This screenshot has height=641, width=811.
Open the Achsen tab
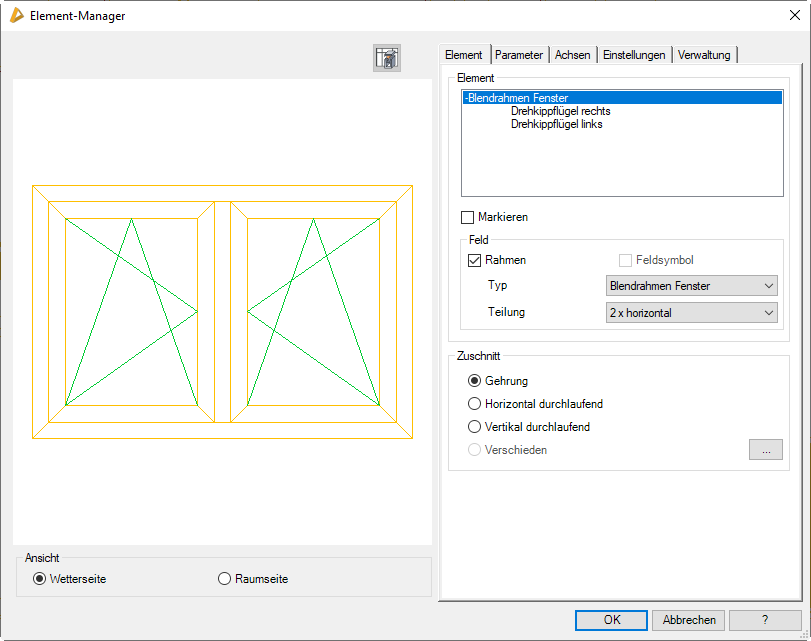click(573, 55)
